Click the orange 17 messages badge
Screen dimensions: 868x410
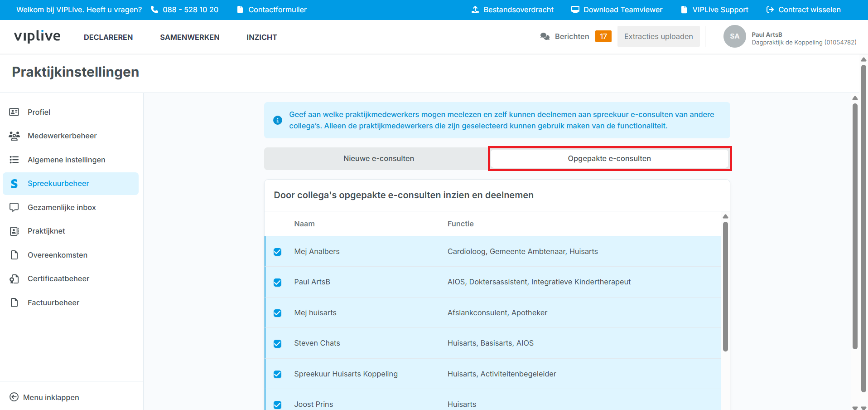(x=603, y=36)
